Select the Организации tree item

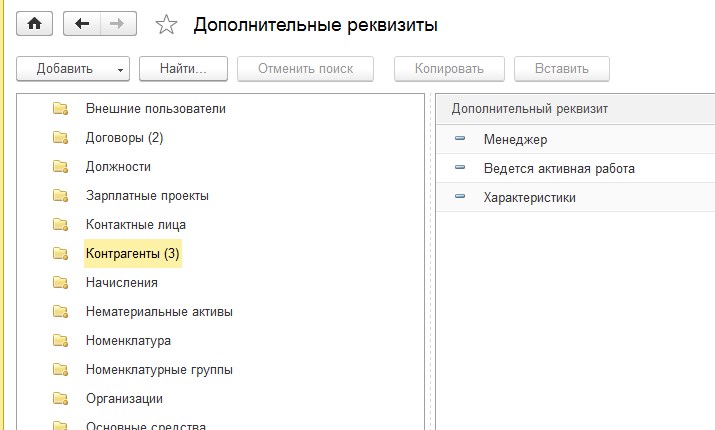(124, 399)
